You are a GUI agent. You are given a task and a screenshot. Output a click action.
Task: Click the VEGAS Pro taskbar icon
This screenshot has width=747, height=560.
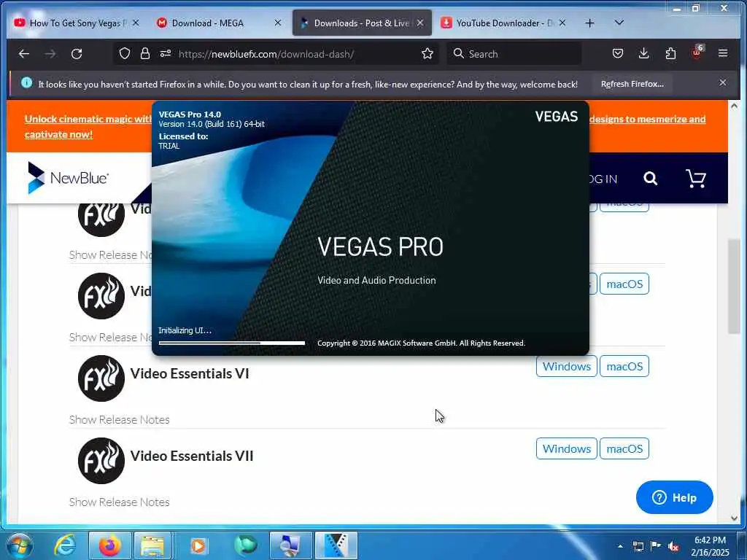point(336,545)
